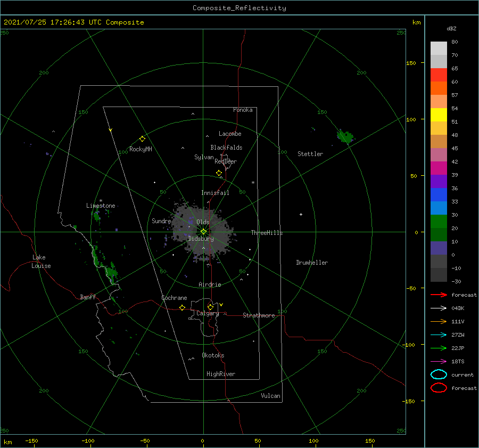Click the yellow diamond marker below RedDeer
Image resolution: width=479 pixels, height=448 pixels.
(219, 173)
